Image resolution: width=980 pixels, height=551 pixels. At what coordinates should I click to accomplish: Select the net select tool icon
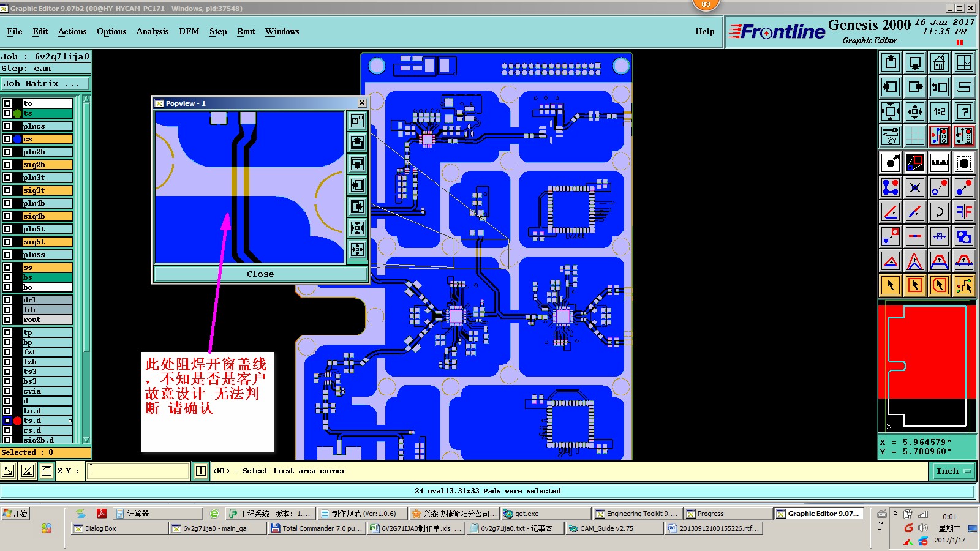[x=964, y=285]
